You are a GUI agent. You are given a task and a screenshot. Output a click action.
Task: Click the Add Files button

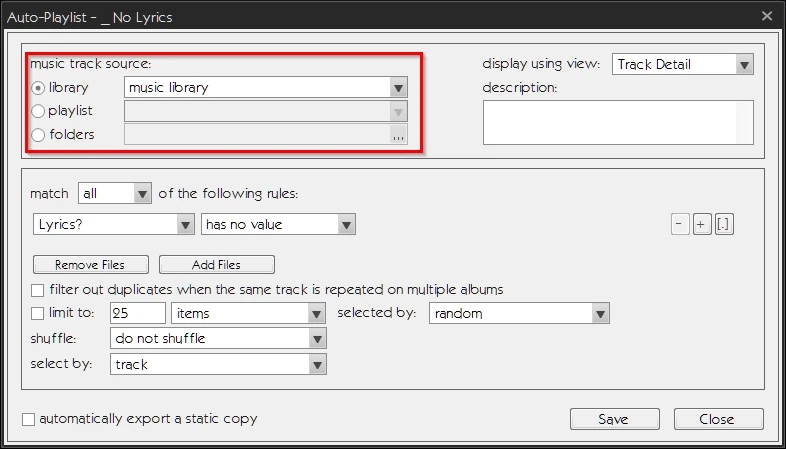[x=217, y=265]
